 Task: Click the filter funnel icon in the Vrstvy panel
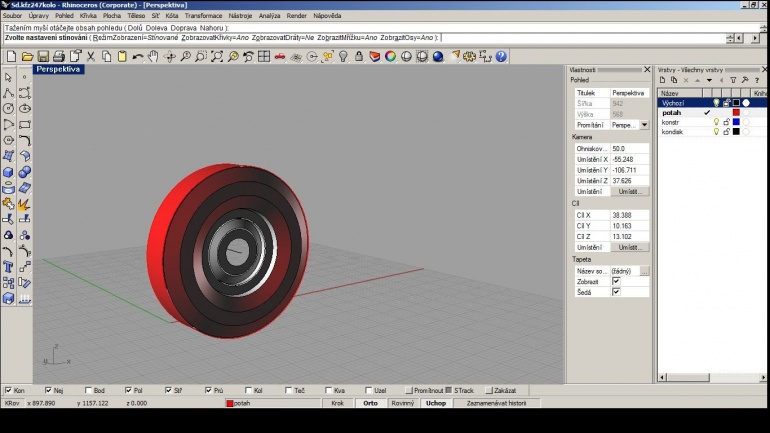click(x=733, y=80)
